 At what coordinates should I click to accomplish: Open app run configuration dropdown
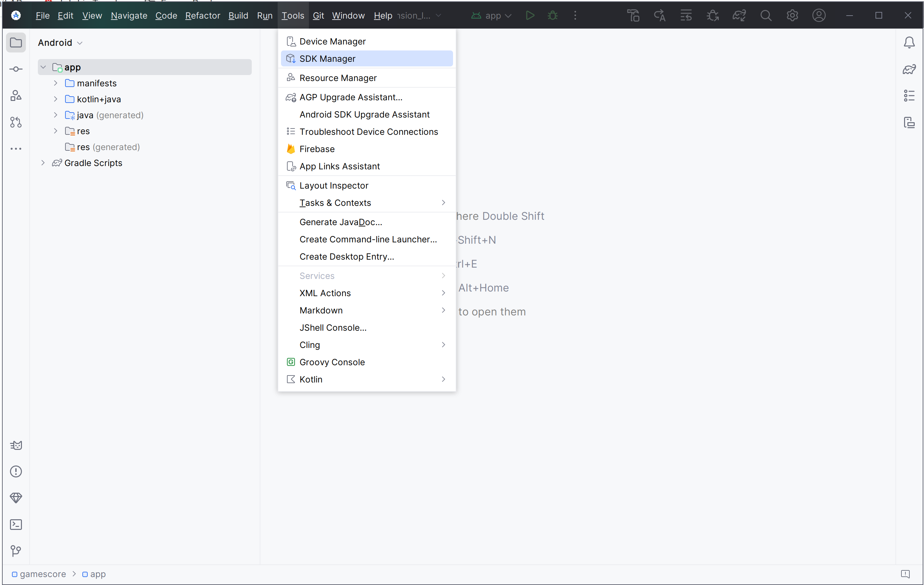[x=491, y=15]
